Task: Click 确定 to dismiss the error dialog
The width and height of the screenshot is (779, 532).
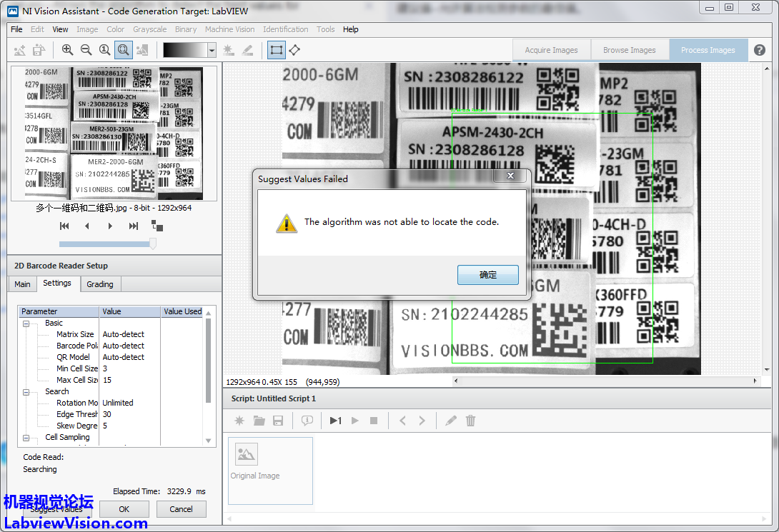Action: coord(487,275)
